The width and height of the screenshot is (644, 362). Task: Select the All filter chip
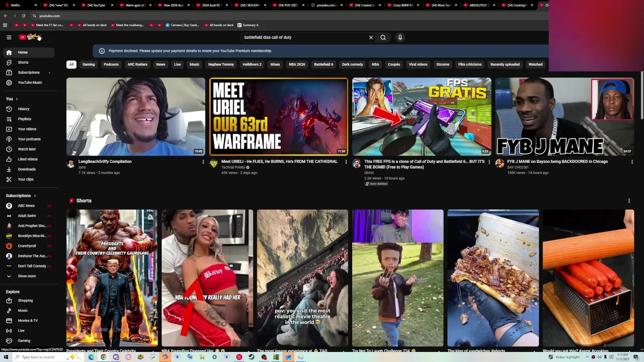71,64
